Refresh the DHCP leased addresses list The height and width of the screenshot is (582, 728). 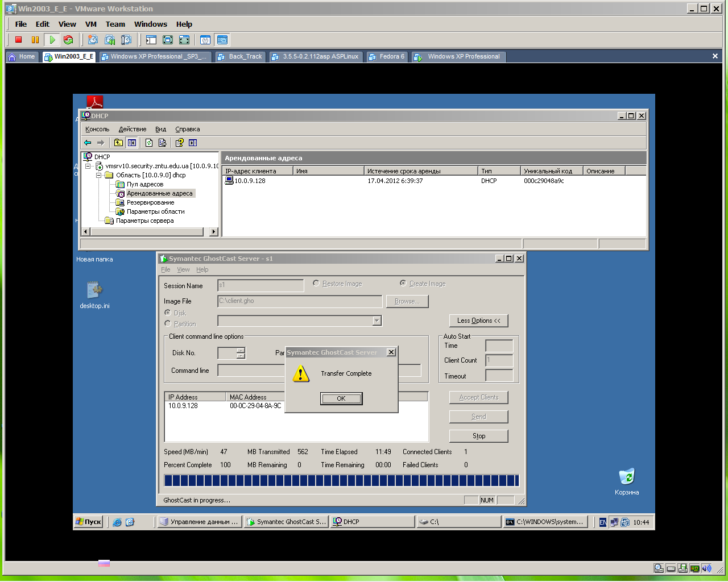coord(149,143)
